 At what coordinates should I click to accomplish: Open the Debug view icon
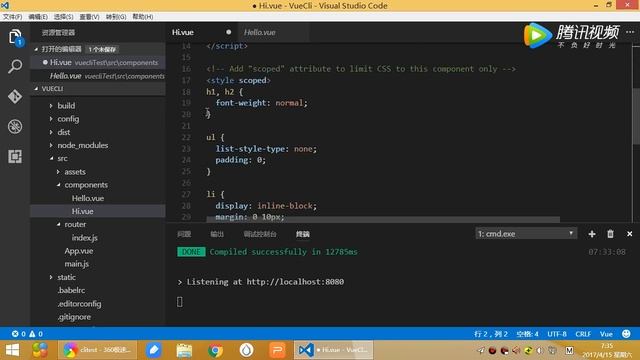click(15, 127)
